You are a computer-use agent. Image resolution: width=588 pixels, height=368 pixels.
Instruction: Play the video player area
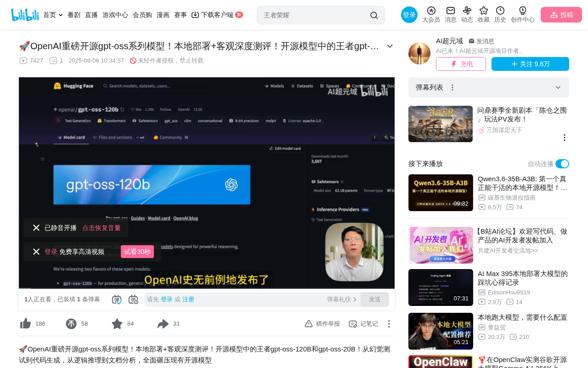pyautogui.click(x=207, y=183)
